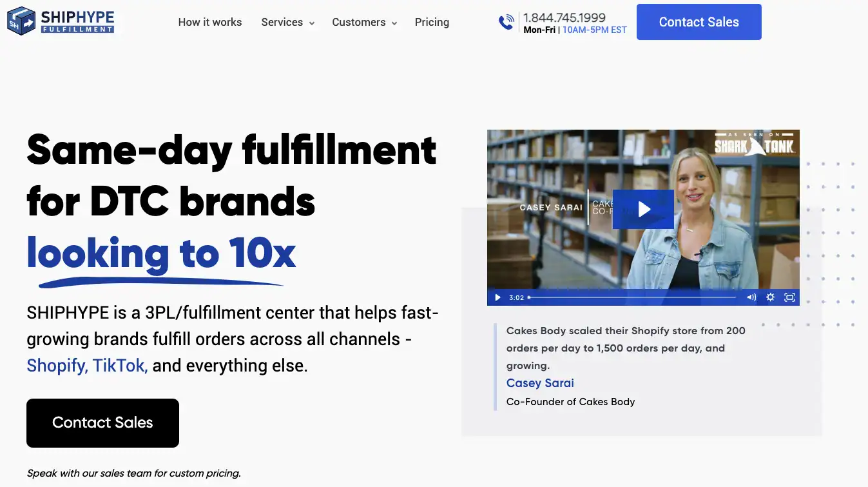Click the Mon-Fri label in header
868x487 pixels.
[539, 30]
